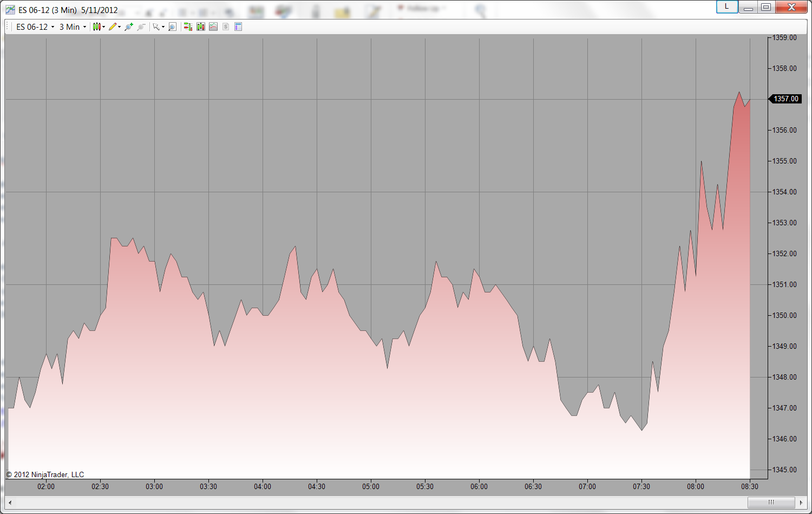
Task: Toggle the L instrument link button
Action: [726, 7]
